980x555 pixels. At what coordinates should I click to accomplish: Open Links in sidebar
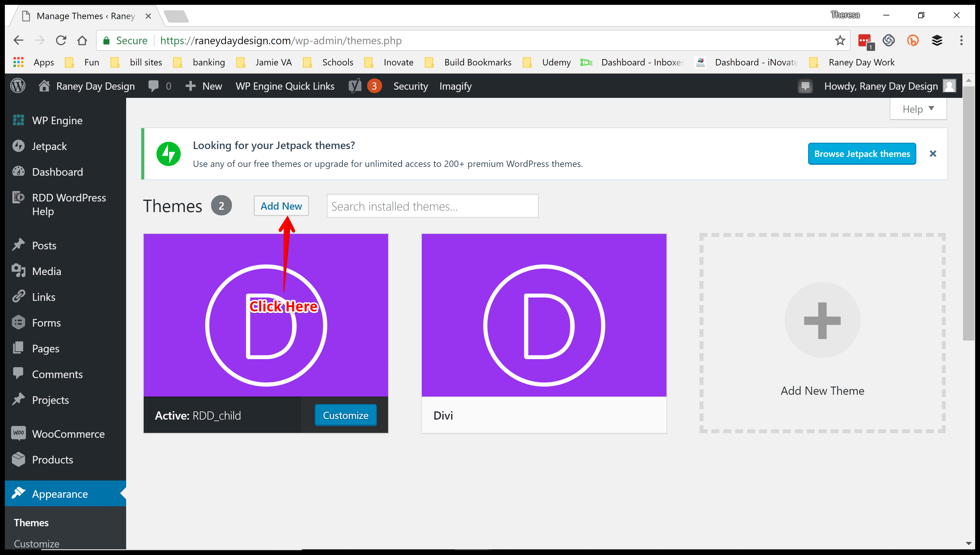click(x=65, y=297)
